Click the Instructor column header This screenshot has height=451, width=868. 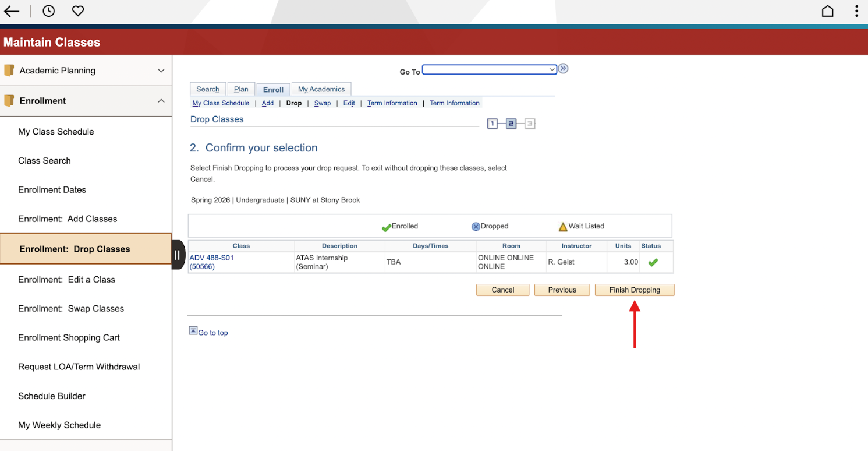pyautogui.click(x=576, y=246)
